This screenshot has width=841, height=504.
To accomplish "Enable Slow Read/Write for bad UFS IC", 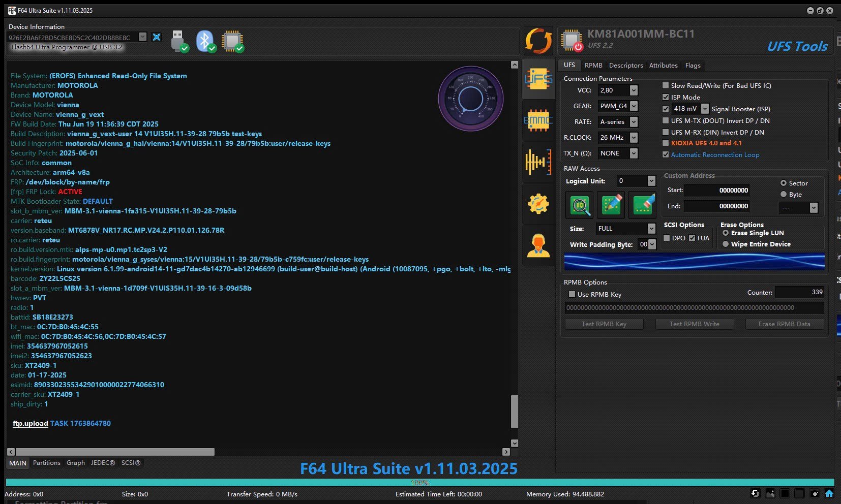I will 666,85.
